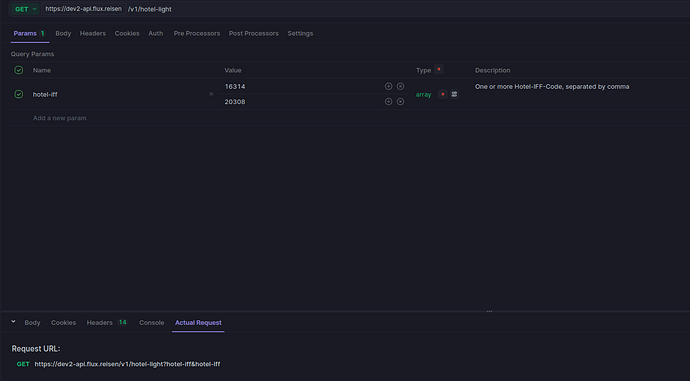Click the red asterisk in Type header
Image resolution: width=690 pixels, height=381 pixels.
point(439,70)
